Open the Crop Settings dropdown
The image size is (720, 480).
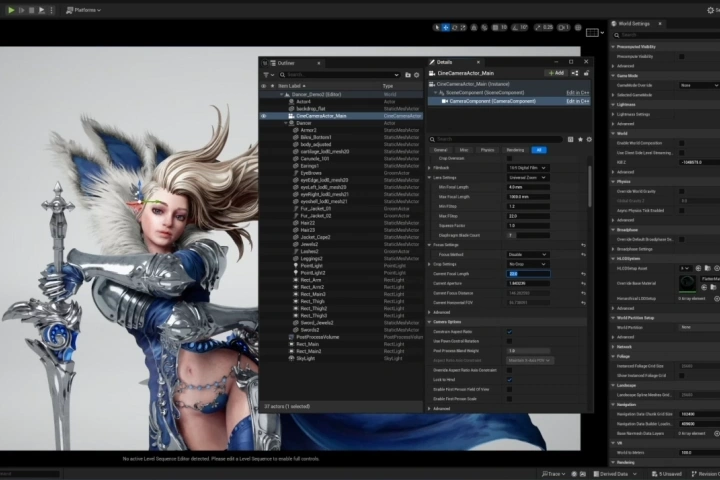click(x=527, y=265)
